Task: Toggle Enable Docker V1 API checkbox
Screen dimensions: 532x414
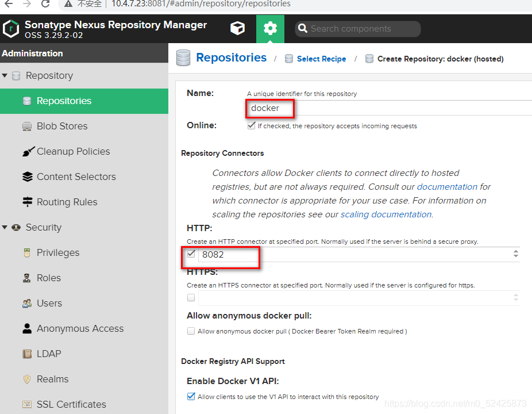Action: click(191, 396)
